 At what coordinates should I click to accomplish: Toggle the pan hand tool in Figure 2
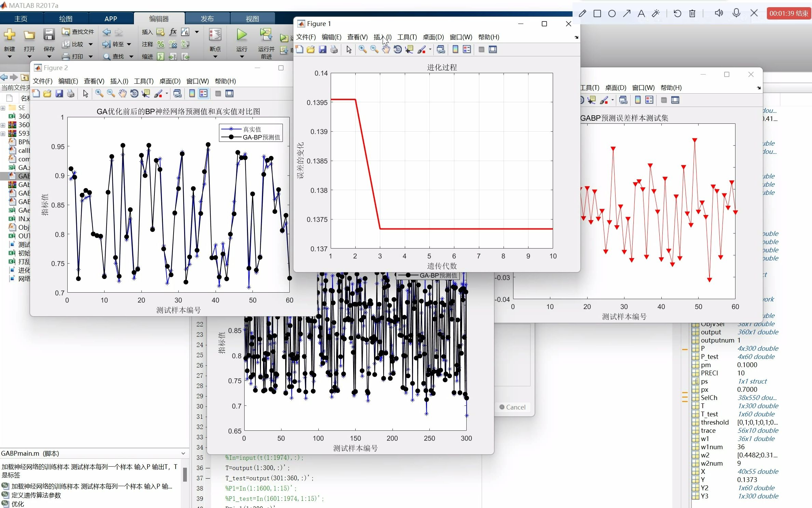pyautogui.click(x=122, y=94)
